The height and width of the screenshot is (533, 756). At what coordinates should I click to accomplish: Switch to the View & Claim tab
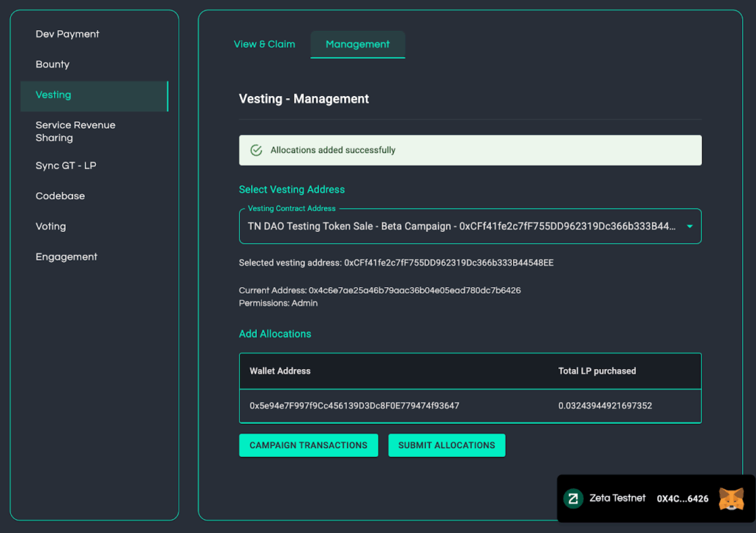[x=264, y=44]
